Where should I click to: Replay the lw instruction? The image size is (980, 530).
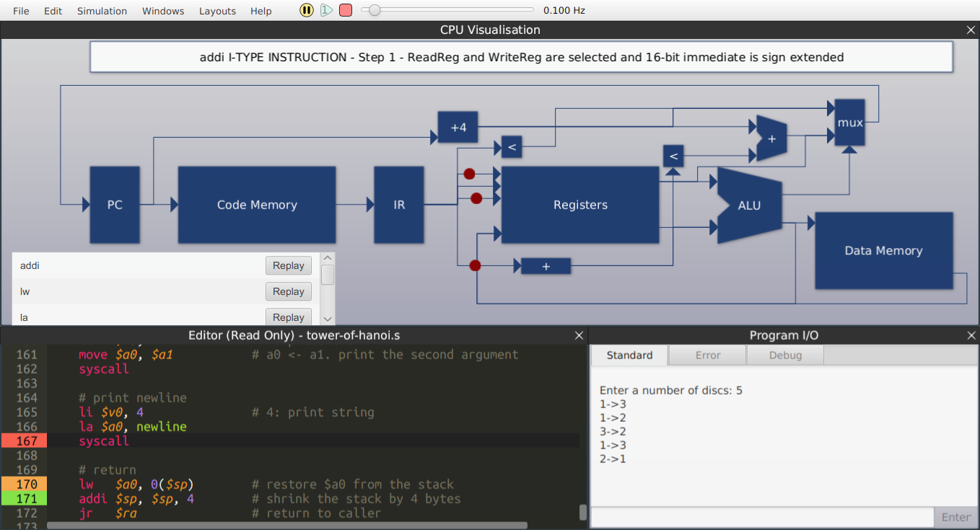[x=288, y=291]
